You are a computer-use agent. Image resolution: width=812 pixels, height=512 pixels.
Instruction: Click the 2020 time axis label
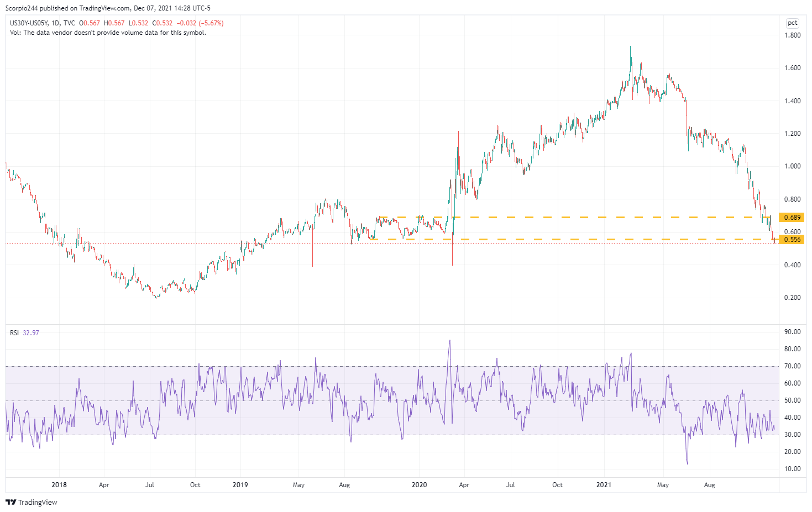[x=420, y=485]
